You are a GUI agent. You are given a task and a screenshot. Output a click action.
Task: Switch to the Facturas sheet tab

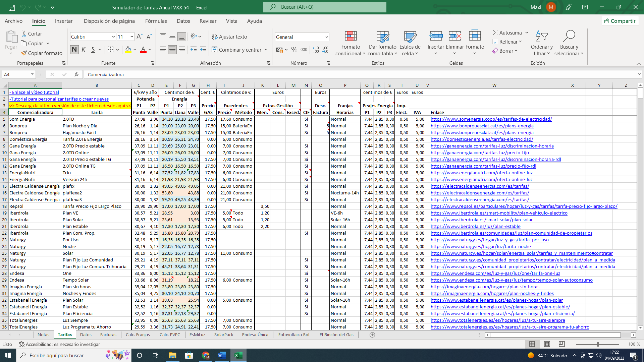coord(108,335)
